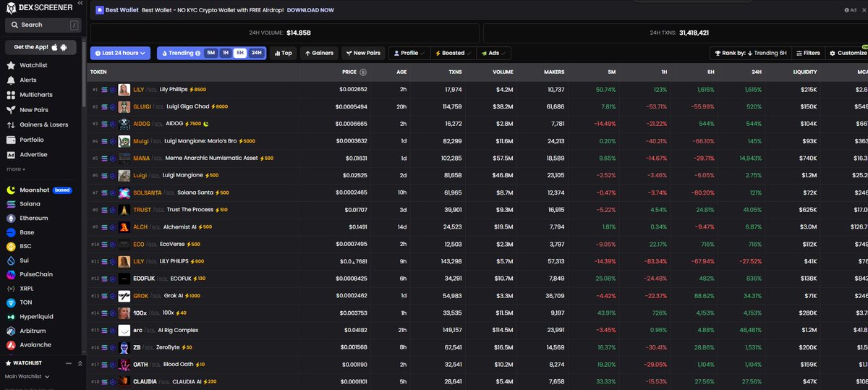Open the Alerts bell icon
Screen dimensions: 868x390
[11, 80]
